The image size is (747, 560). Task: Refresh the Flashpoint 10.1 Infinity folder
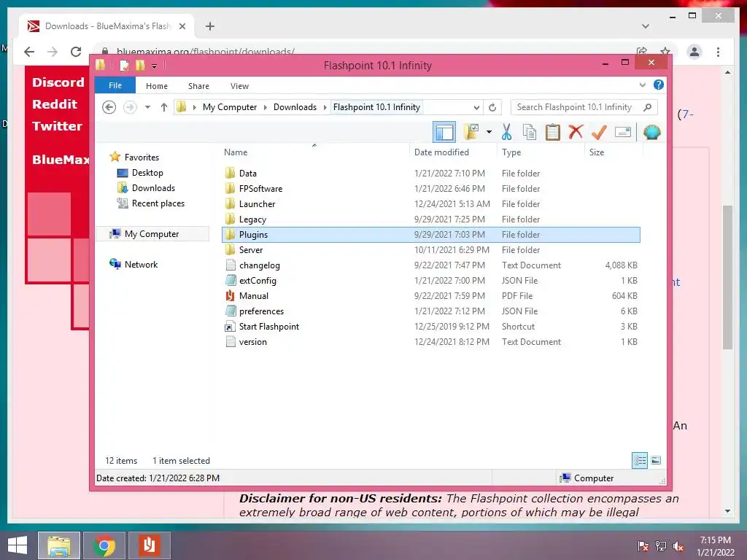[492, 107]
